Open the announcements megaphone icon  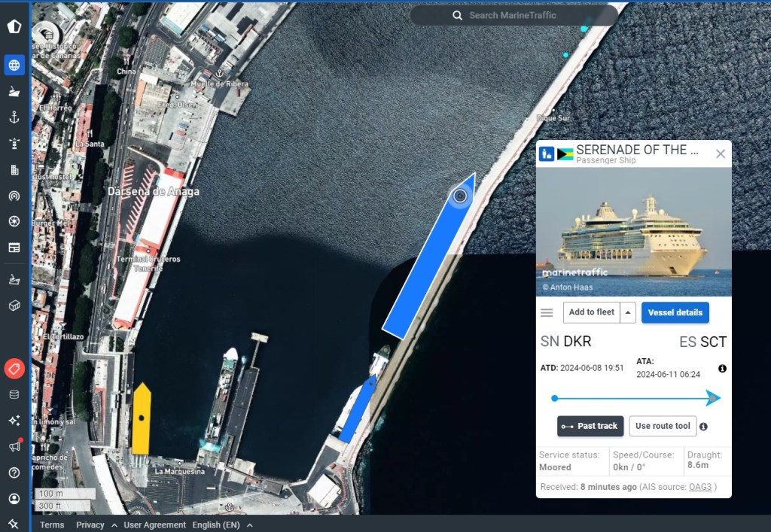point(14,447)
